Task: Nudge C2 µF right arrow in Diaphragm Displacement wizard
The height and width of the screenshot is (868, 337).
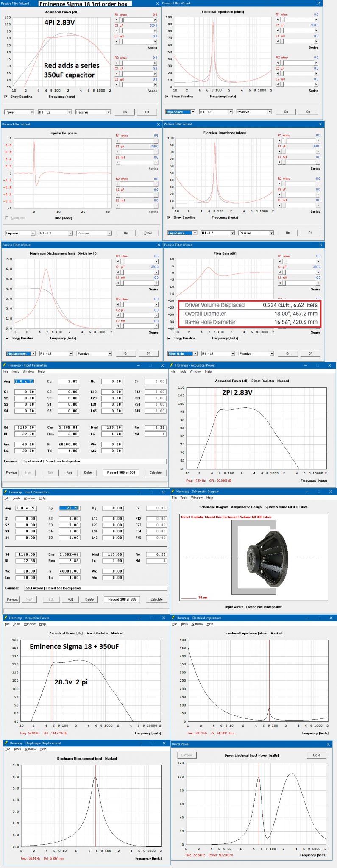Action: click(156, 315)
